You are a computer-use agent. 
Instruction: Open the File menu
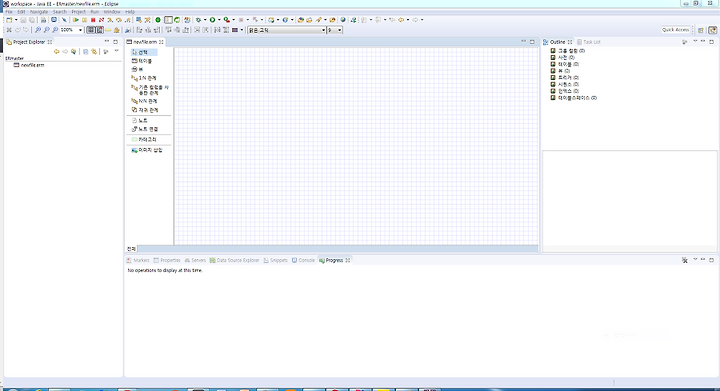tap(9, 11)
